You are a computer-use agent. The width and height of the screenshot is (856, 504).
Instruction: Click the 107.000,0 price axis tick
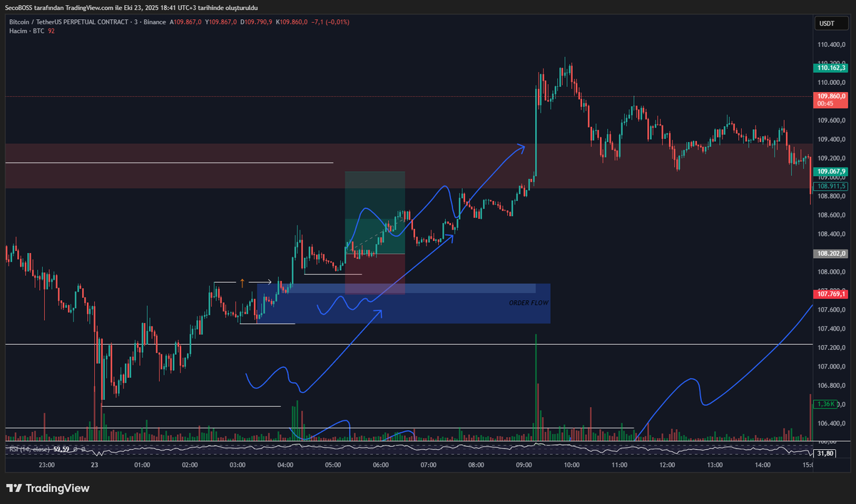pos(832,366)
